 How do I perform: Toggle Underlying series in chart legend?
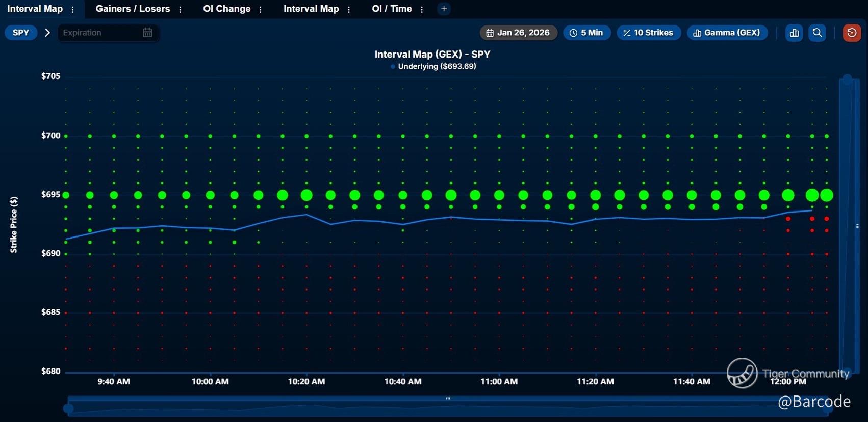coord(433,66)
